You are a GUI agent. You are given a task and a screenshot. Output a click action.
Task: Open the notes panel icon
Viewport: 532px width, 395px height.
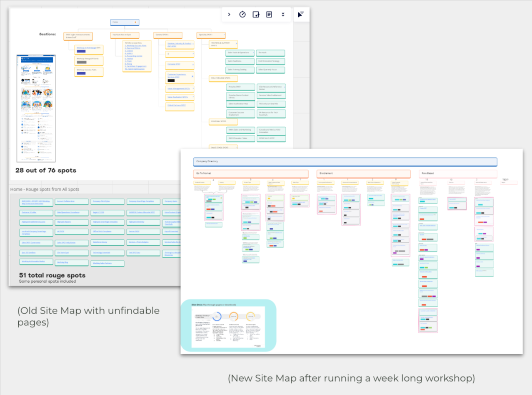point(269,15)
